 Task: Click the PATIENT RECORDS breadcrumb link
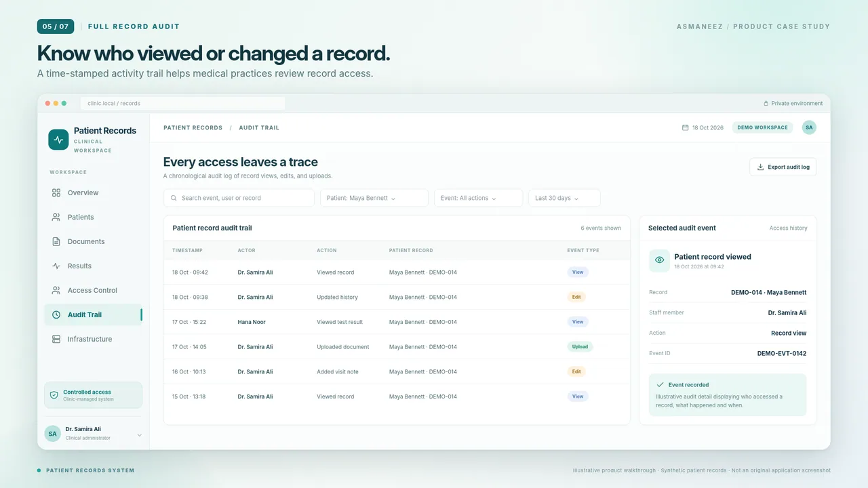[193, 127]
